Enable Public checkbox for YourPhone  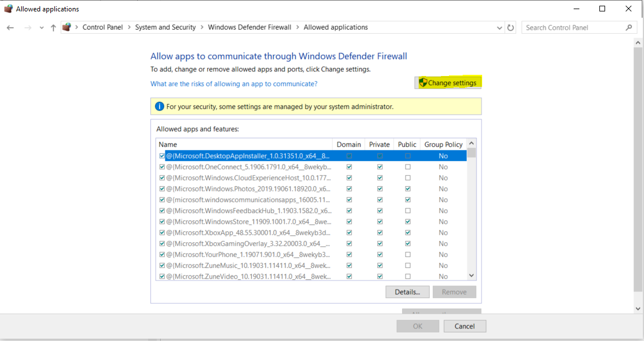(x=408, y=254)
